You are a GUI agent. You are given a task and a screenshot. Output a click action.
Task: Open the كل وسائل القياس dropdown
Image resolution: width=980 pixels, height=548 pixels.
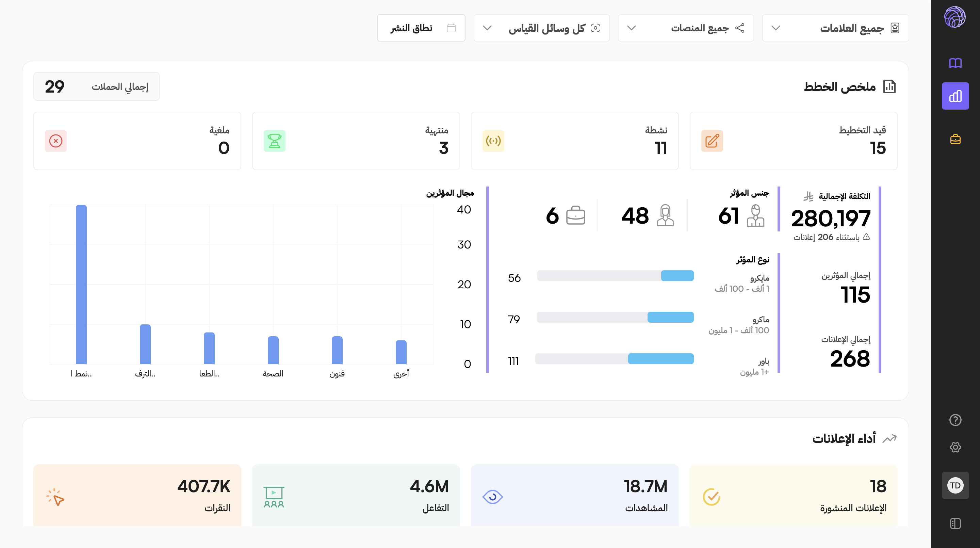coord(541,28)
